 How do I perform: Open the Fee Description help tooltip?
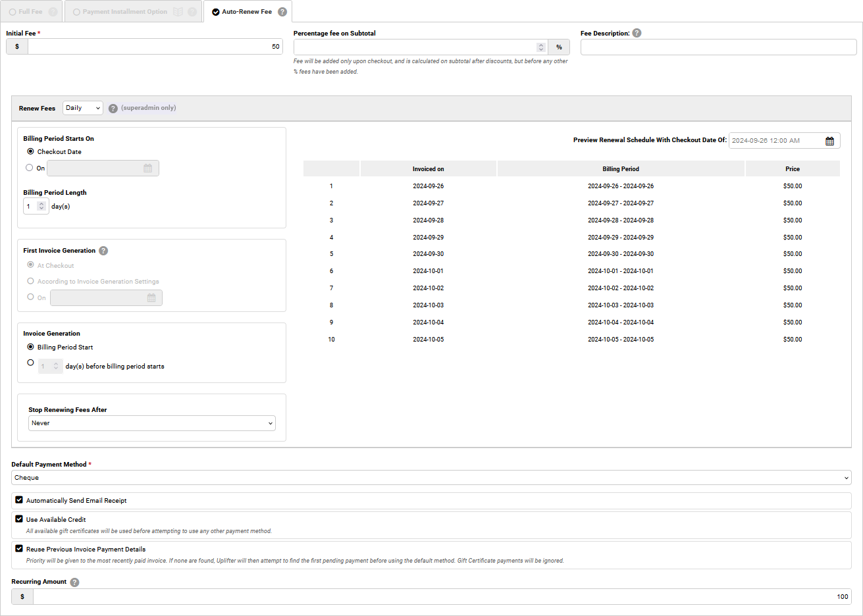637,33
